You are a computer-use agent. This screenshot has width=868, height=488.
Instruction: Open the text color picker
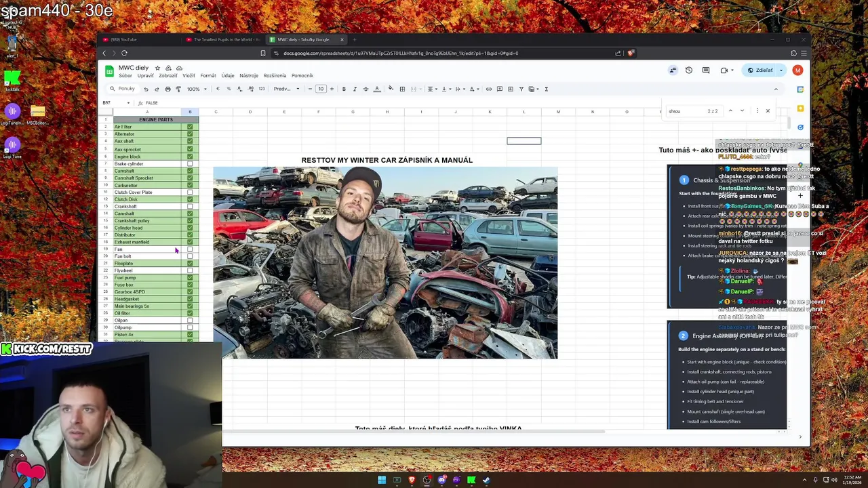pyautogui.click(x=377, y=89)
